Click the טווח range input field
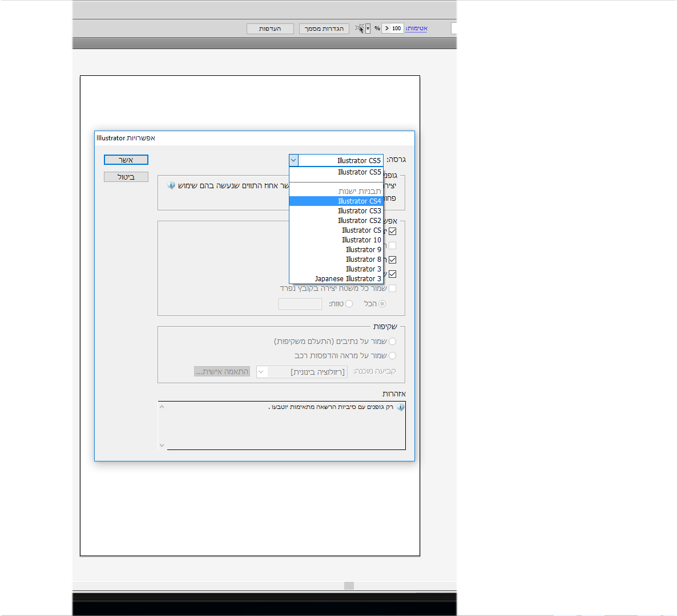Viewport: 677px width, 616px height. pos(300,304)
